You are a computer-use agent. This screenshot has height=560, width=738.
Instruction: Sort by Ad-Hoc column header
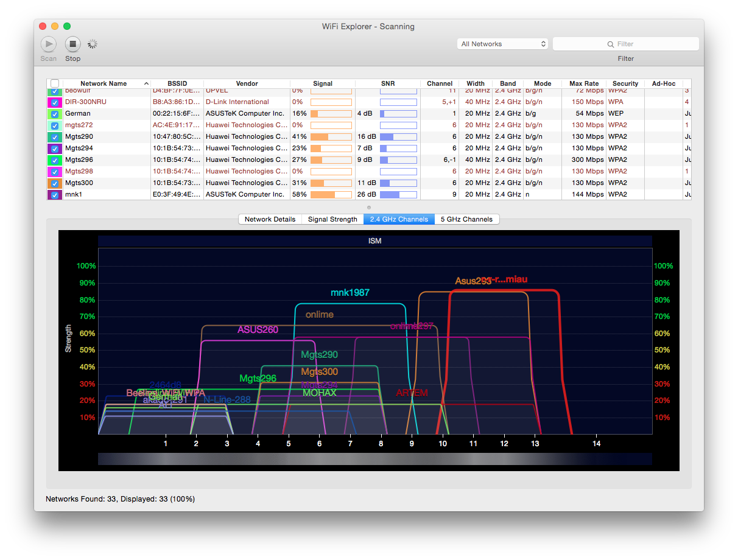pos(664,83)
